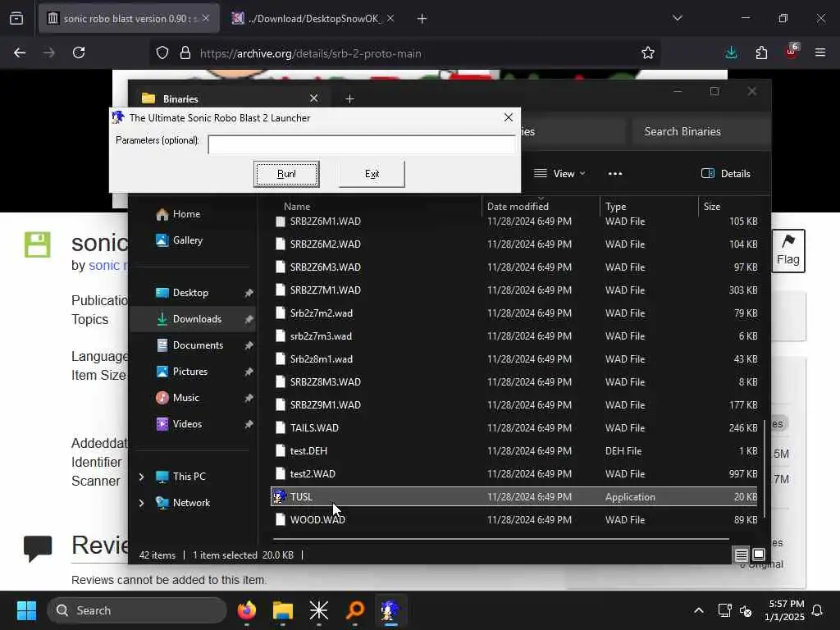Switch to details list view icon

point(741,555)
